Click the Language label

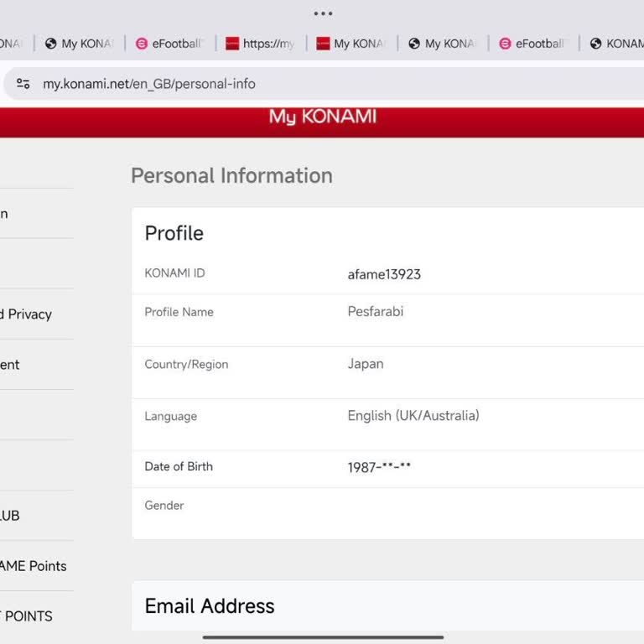click(170, 416)
